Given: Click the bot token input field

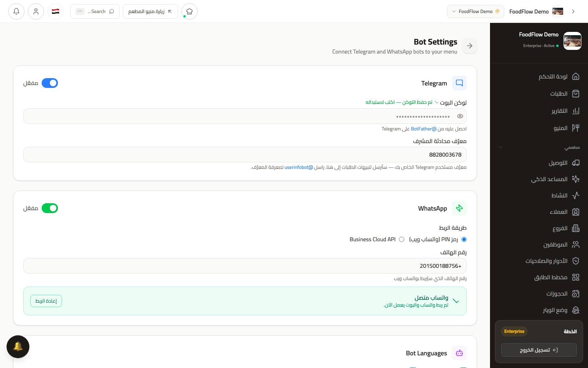Looking at the screenshot, I should 245,116.
